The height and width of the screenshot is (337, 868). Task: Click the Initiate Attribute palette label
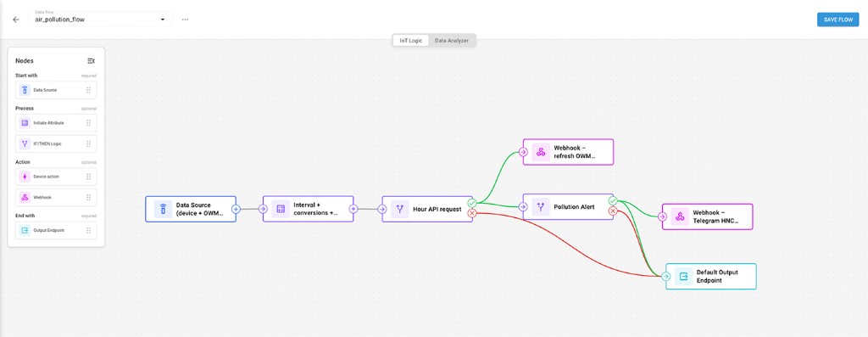tap(48, 122)
